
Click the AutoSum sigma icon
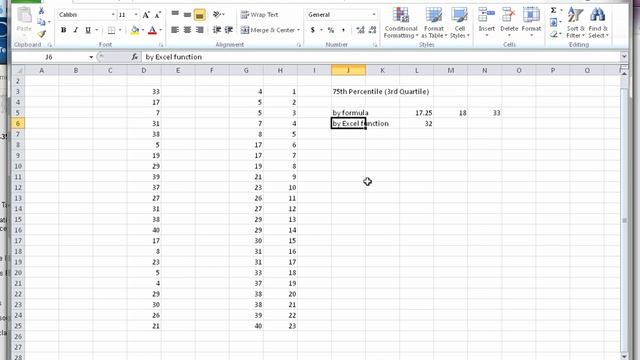click(x=553, y=10)
